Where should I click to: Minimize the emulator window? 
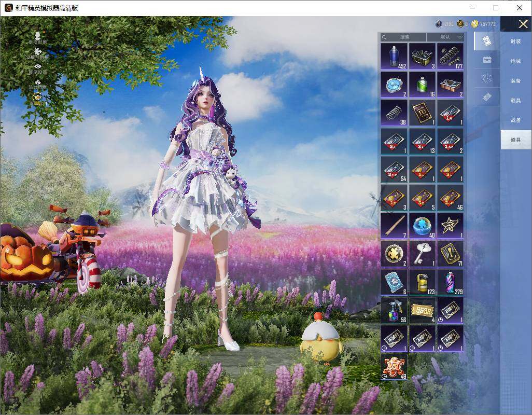[x=472, y=8]
